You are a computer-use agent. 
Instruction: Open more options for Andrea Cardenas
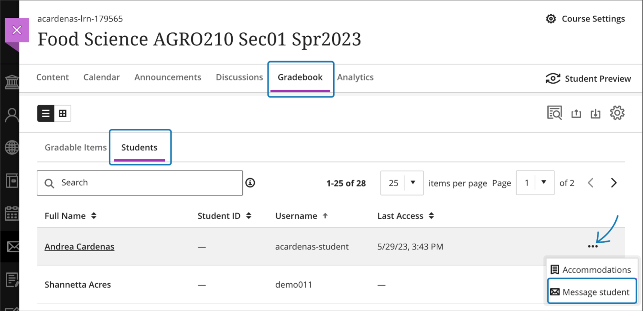click(x=593, y=247)
